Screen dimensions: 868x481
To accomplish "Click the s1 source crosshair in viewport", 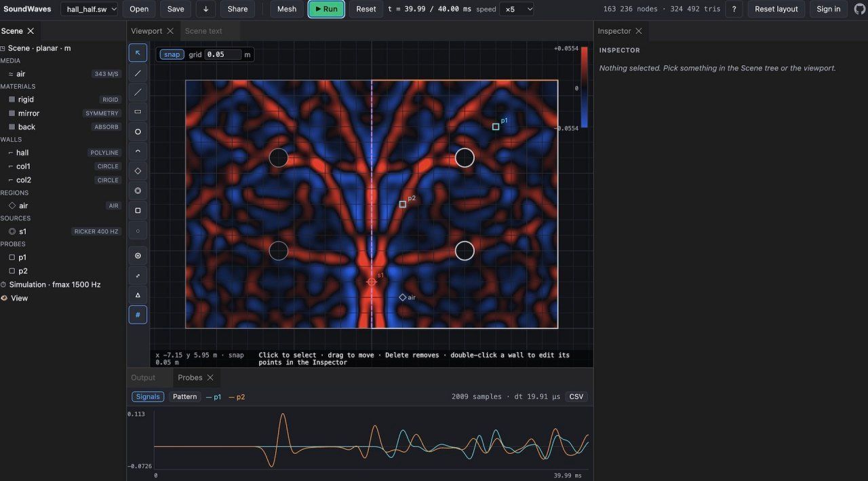I will pyautogui.click(x=372, y=282).
